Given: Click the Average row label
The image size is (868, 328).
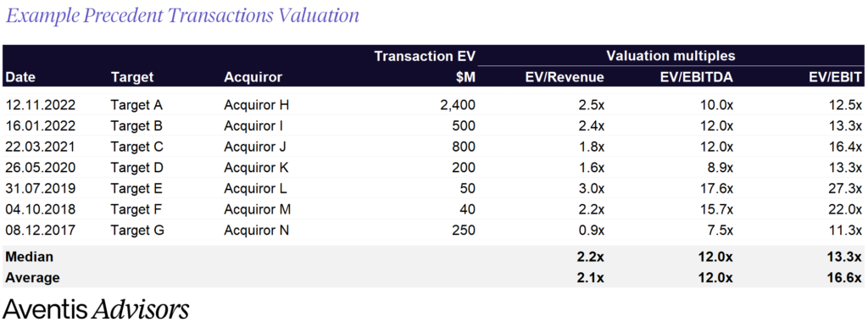Looking at the screenshot, I should 33,277.
